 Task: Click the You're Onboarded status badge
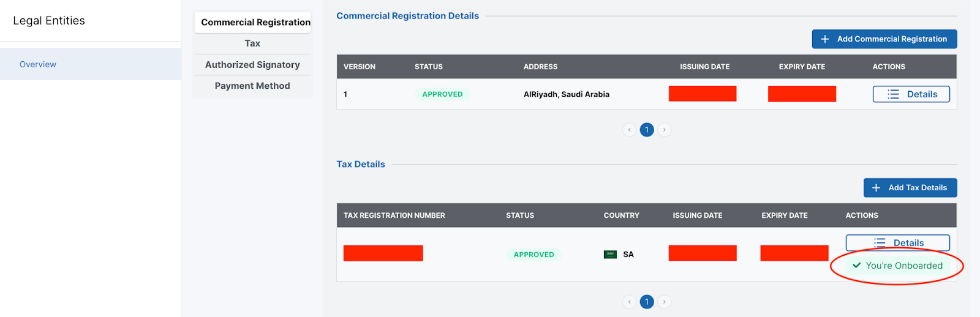point(898,266)
